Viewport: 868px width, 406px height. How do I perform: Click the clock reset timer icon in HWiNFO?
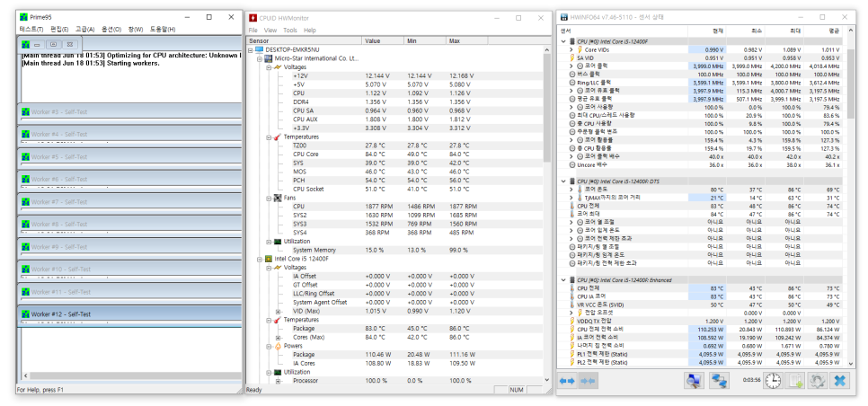click(x=774, y=381)
